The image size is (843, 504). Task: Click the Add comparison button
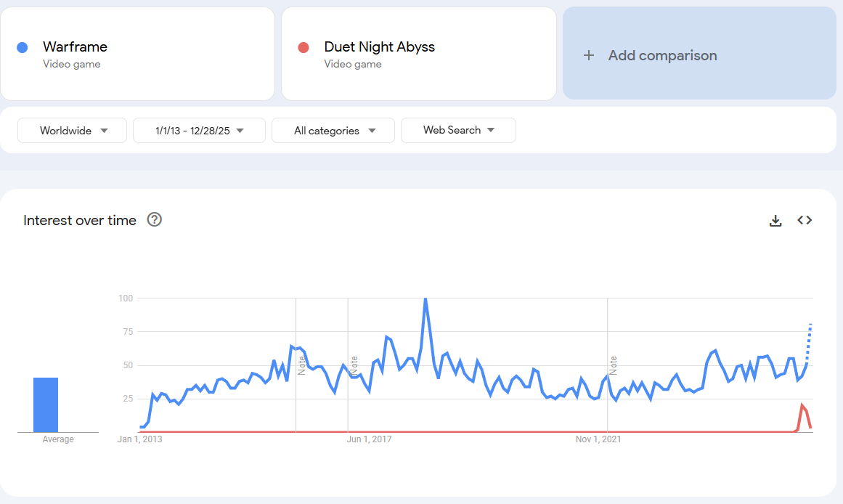[699, 53]
